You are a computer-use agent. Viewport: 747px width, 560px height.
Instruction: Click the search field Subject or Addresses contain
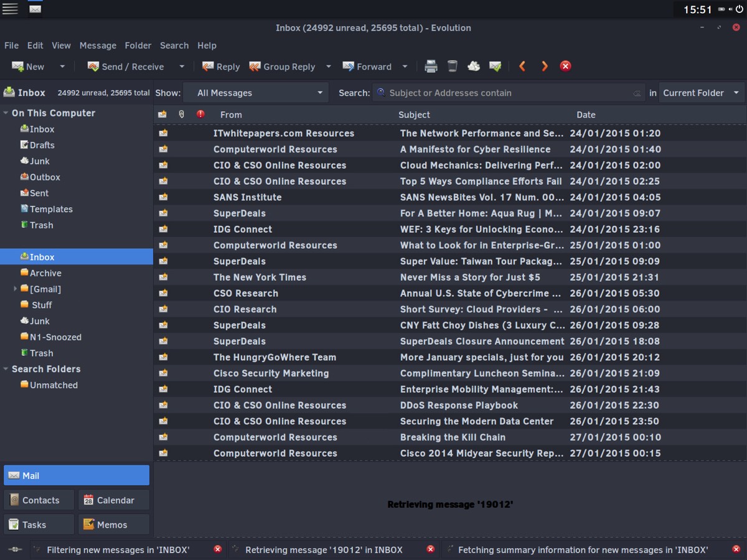[x=507, y=93]
